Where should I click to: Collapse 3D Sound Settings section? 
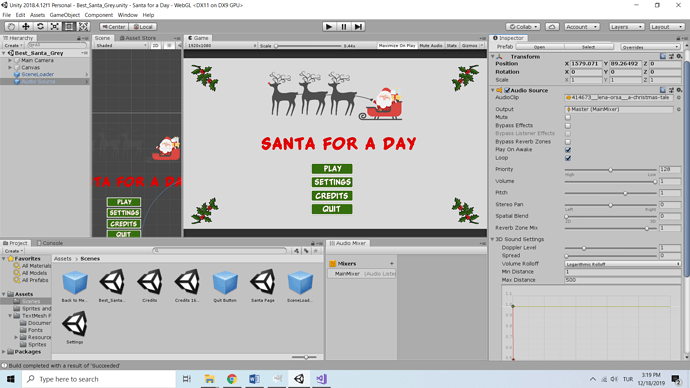492,239
